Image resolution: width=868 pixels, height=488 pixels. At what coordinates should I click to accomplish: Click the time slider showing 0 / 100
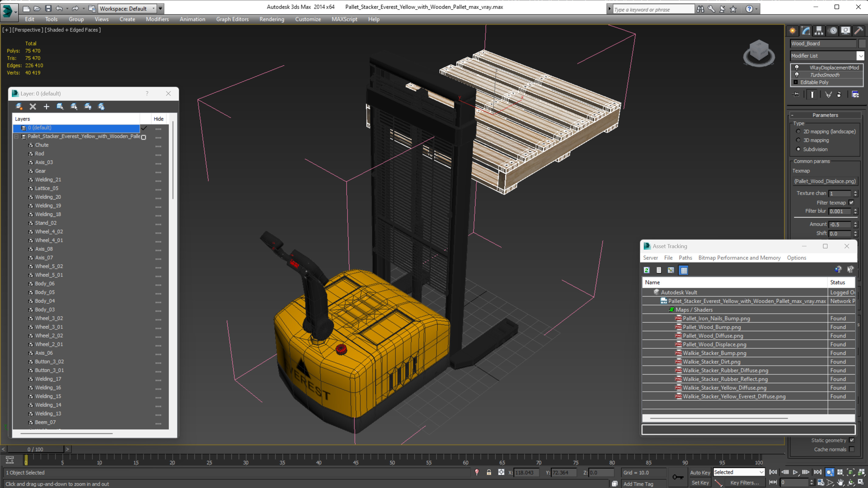(x=35, y=449)
